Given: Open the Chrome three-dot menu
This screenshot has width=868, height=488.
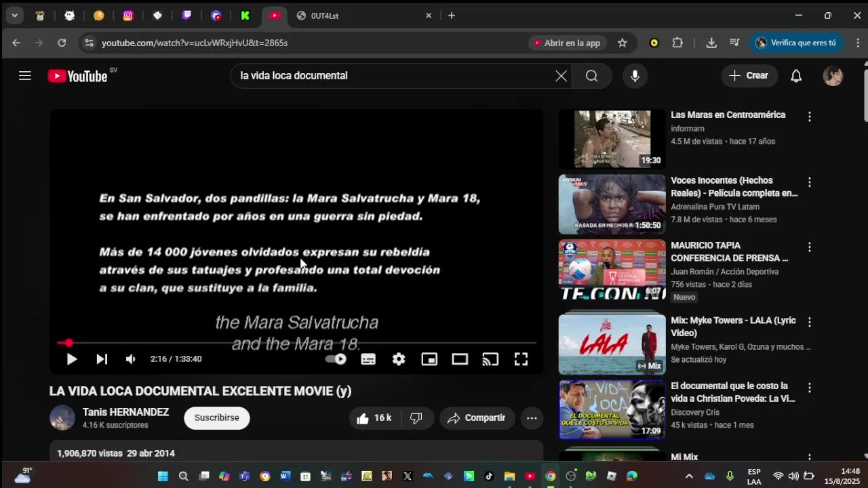Looking at the screenshot, I should point(858,43).
